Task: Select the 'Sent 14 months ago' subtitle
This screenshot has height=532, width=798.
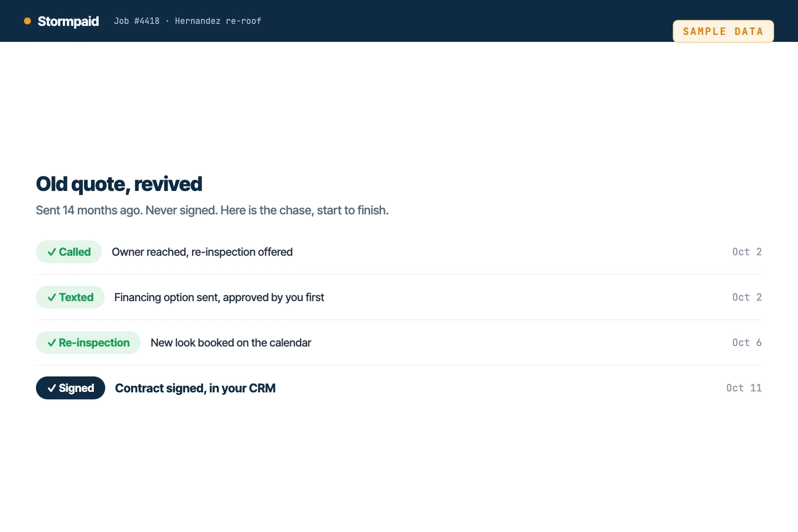Action: click(x=212, y=210)
